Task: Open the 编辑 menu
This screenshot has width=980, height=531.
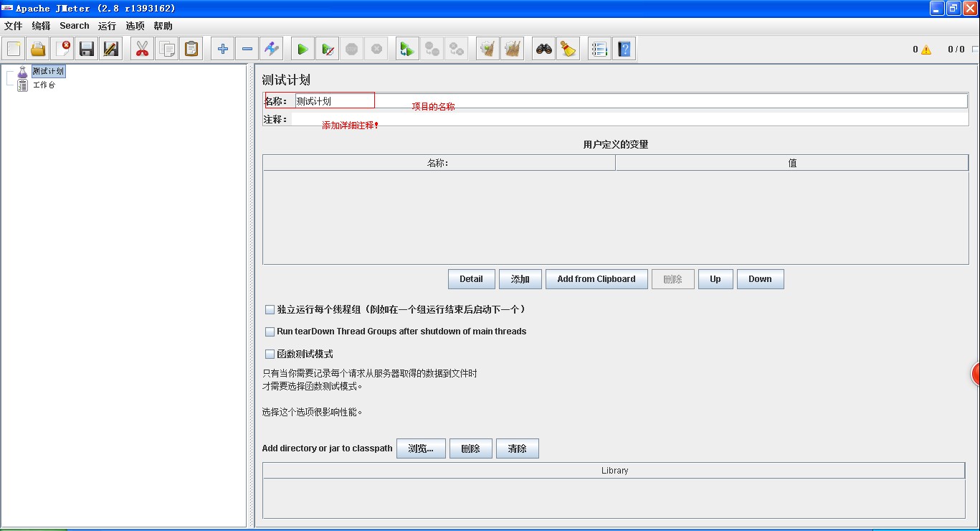Action: tap(41, 26)
